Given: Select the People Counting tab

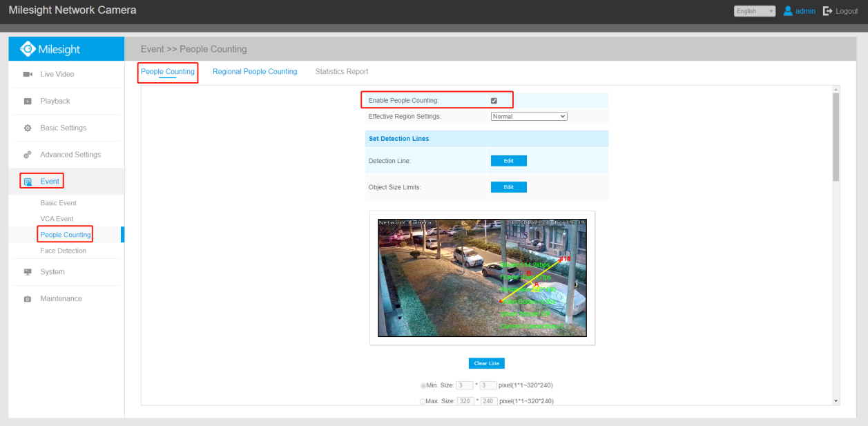Looking at the screenshot, I should (168, 72).
